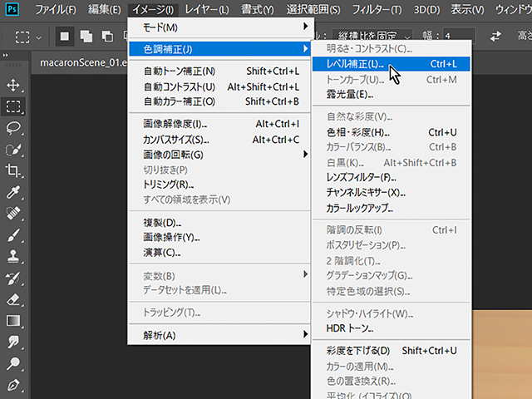532x399 pixels.
Task: Click the width input field
Action: (x=459, y=36)
